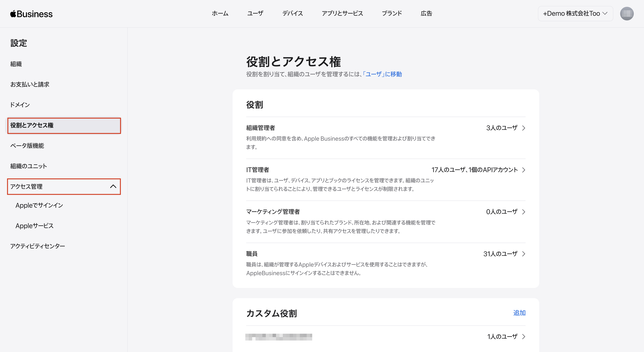Open 職員 role via its chevron
Image resolution: width=644 pixels, height=352 pixels.
[x=523, y=254]
